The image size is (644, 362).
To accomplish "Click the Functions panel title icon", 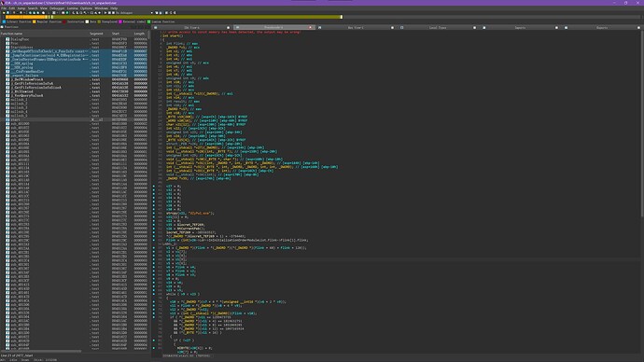I will click(2, 27).
